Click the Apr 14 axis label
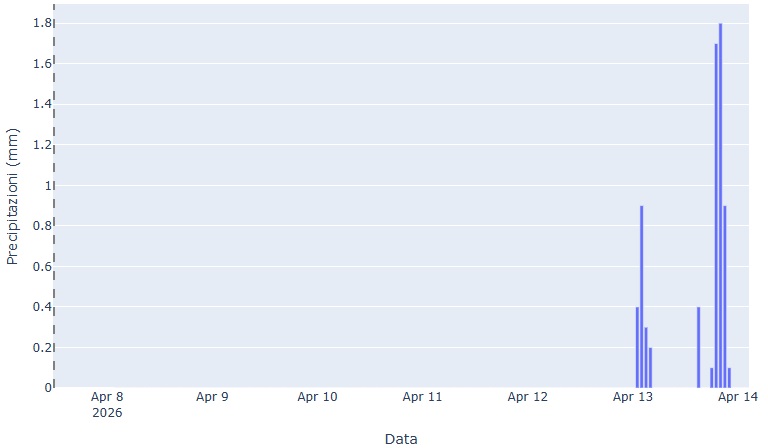This screenshot has width=768, height=448. point(737,397)
